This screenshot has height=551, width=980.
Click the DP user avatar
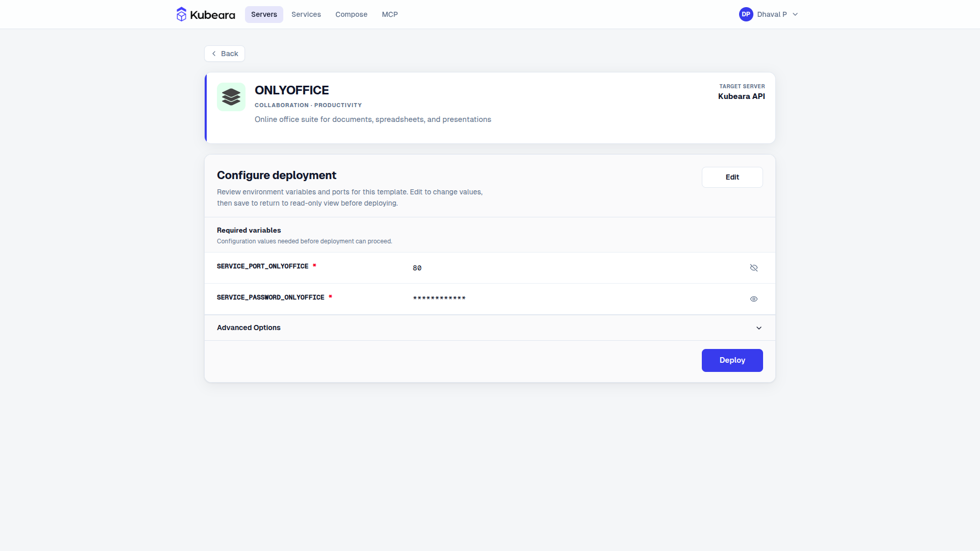pyautogui.click(x=746, y=14)
